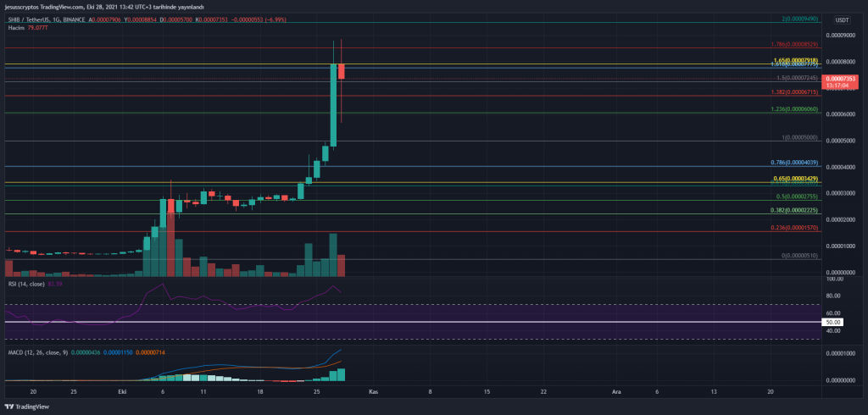Click the MACD value 0.00001150
The image size is (868, 415).
tap(119, 352)
